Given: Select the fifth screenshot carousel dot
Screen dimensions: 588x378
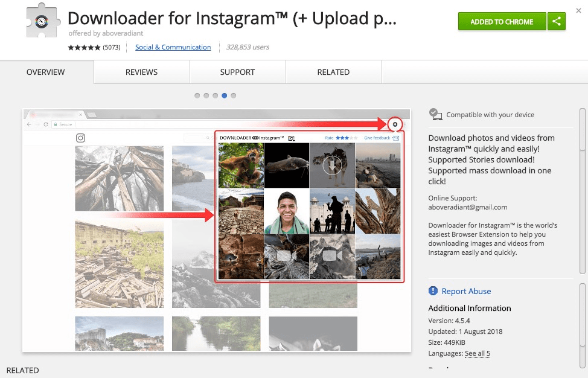Looking at the screenshot, I should tap(233, 95).
